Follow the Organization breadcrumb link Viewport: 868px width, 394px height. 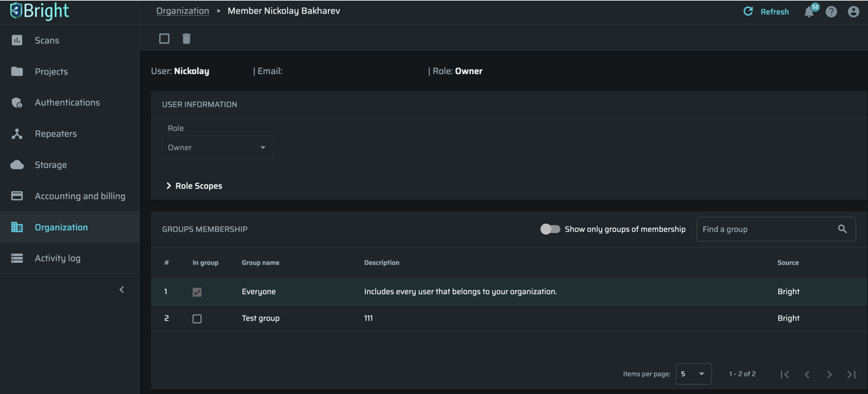(x=182, y=11)
